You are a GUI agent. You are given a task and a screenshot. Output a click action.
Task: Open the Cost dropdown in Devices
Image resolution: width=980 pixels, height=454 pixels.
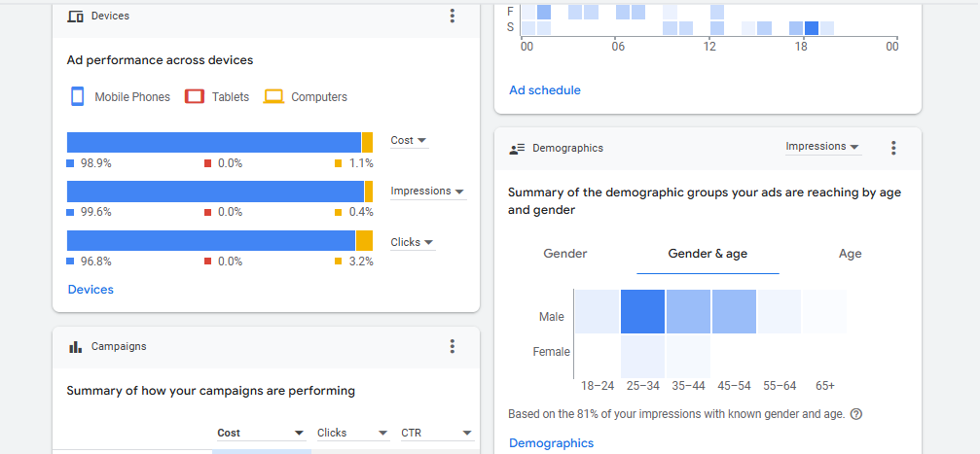[x=409, y=141]
